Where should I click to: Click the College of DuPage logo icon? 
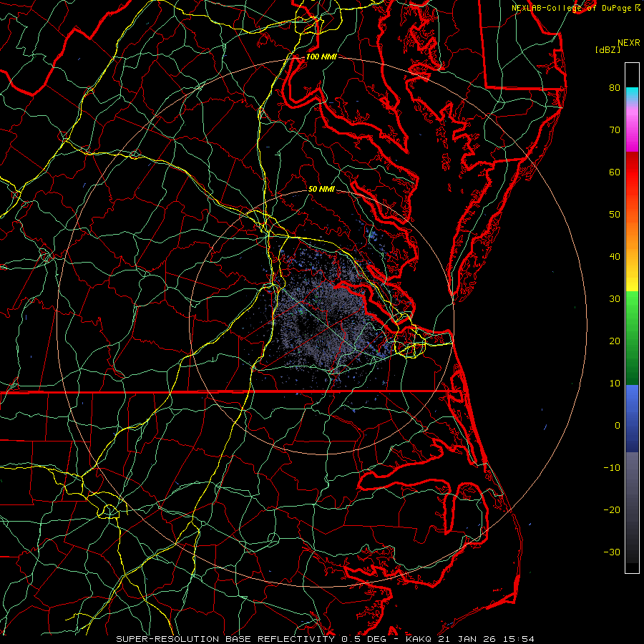tap(638, 7)
